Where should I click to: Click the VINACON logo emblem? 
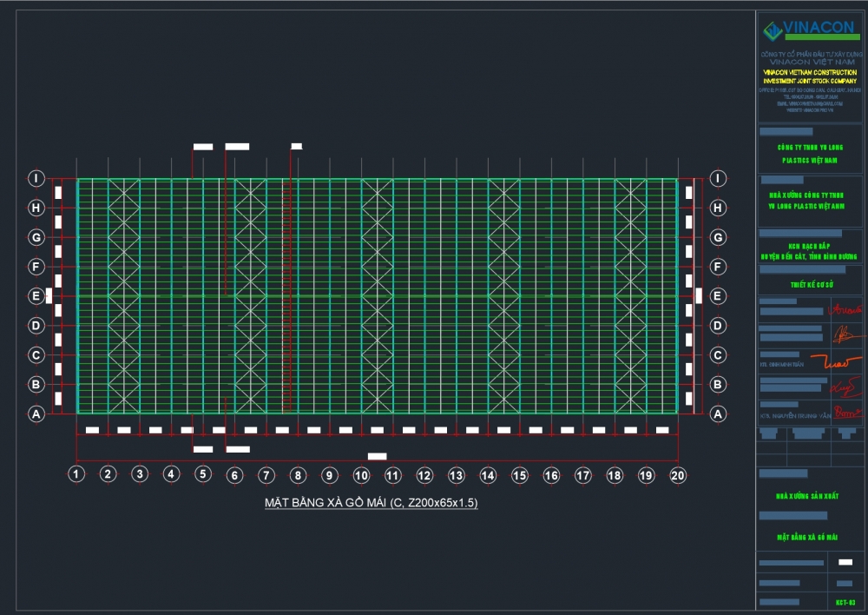click(x=773, y=30)
